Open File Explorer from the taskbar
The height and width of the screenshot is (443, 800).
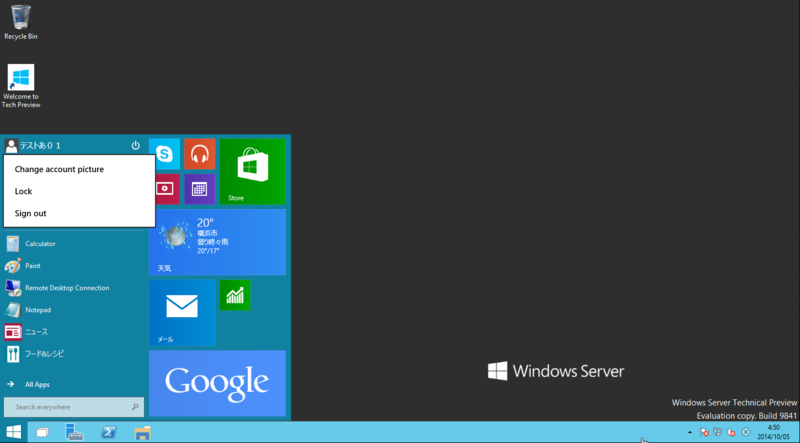142,433
